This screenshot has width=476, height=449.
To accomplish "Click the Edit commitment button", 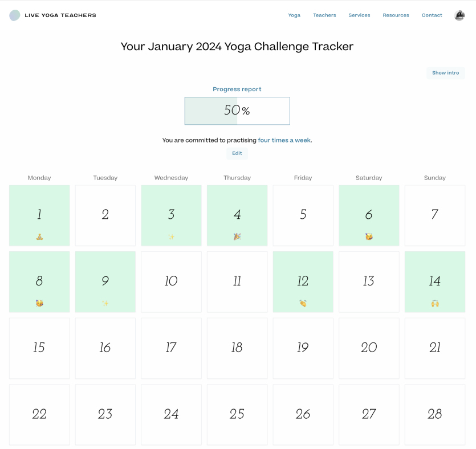I will tap(237, 153).
